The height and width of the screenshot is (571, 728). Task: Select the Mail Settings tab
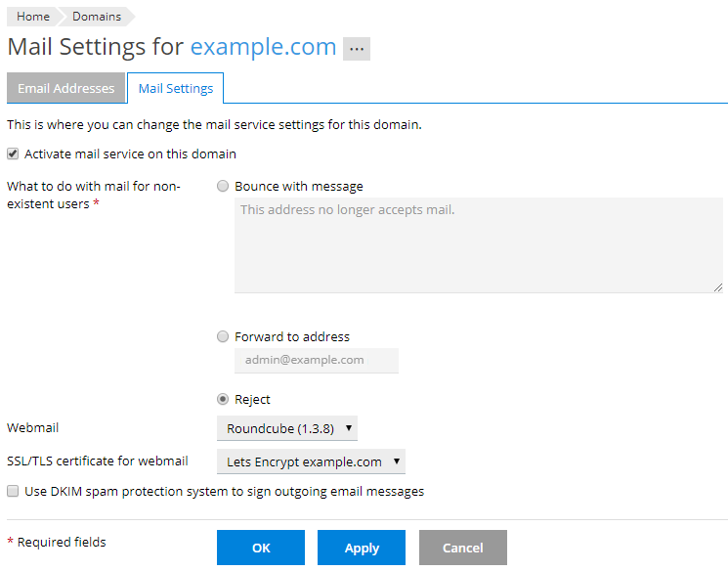click(x=176, y=88)
